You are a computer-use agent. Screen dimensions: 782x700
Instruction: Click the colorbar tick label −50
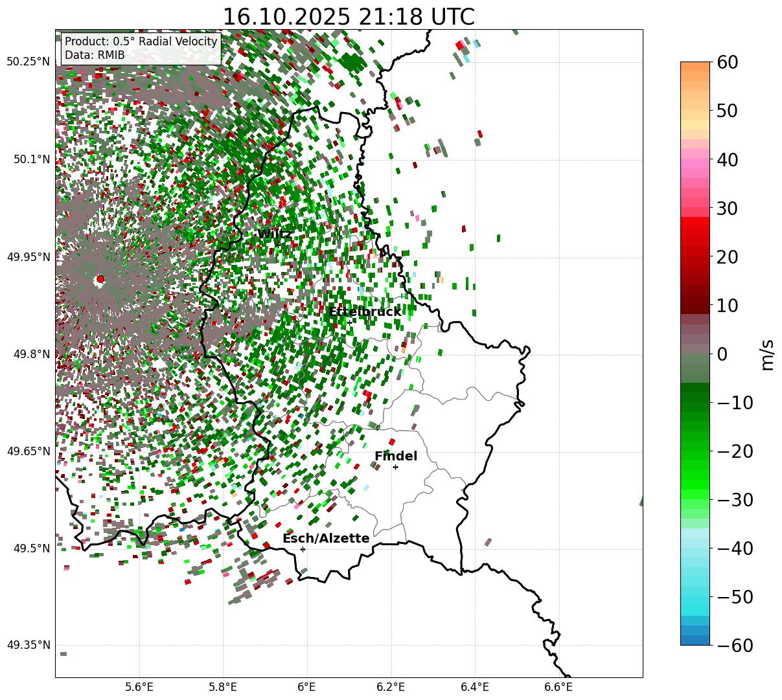point(734,596)
